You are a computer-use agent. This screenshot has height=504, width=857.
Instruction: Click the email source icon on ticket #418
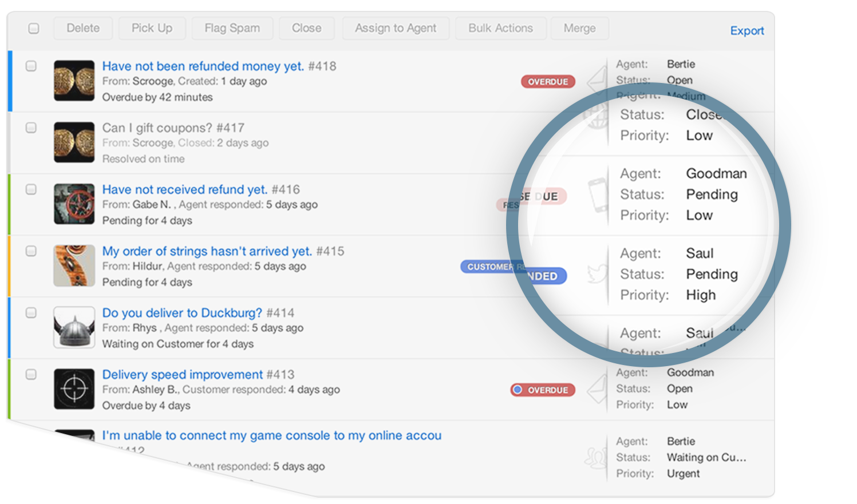[x=597, y=79]
